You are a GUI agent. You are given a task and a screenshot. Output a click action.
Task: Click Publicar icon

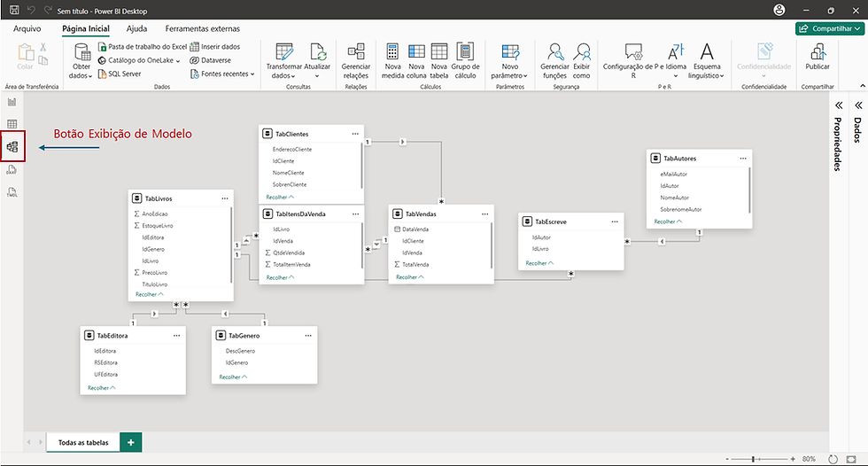pyautogui.click(x=818, y=52)
